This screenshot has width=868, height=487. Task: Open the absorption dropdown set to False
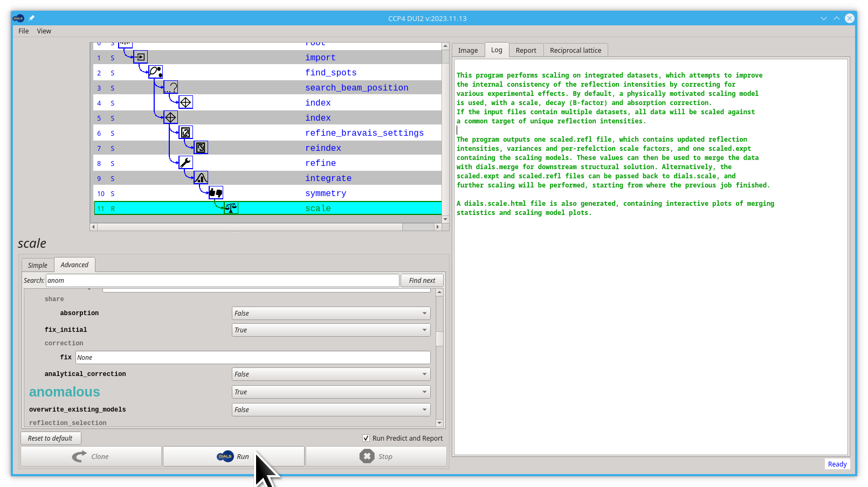pos(331,313)
